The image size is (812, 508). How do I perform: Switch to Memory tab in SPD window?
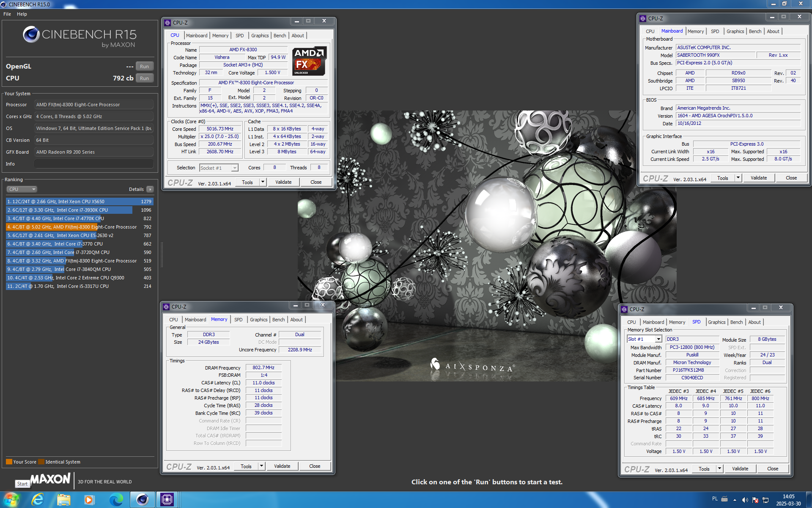[677, 322]
